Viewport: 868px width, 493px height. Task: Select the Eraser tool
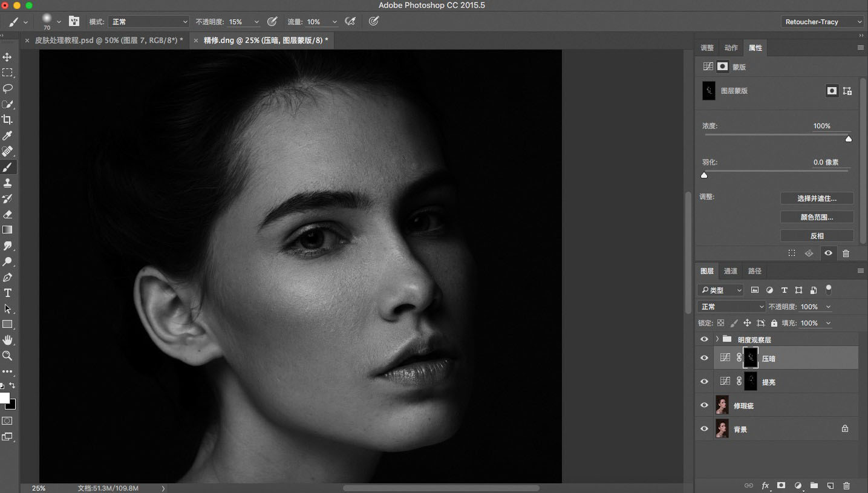[7, 214]
